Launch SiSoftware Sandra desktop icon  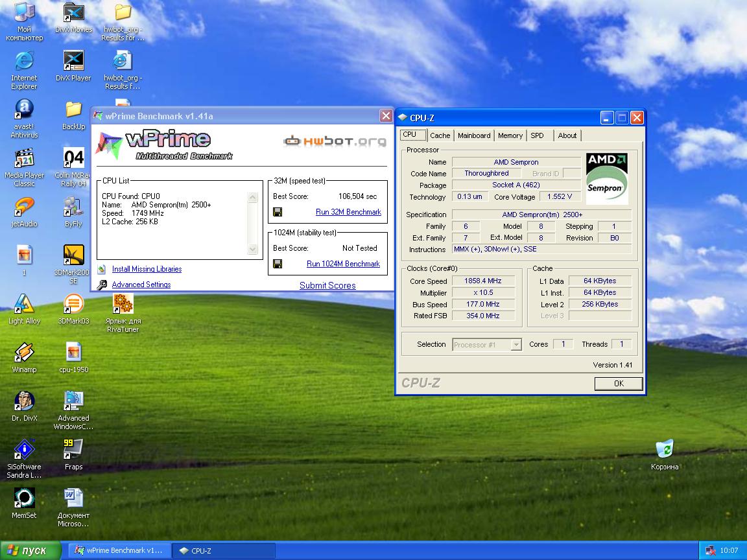24,459
